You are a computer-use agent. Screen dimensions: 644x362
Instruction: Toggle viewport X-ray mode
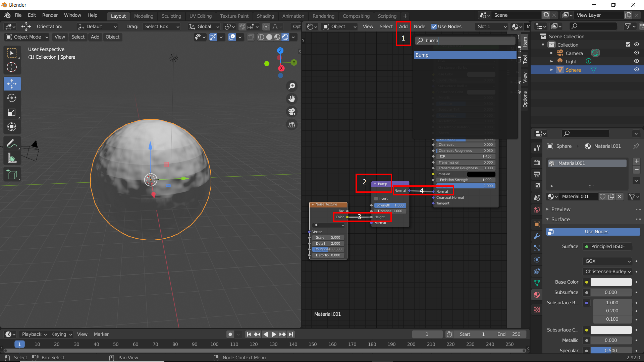pyautogui.click(x=251, y=37)
